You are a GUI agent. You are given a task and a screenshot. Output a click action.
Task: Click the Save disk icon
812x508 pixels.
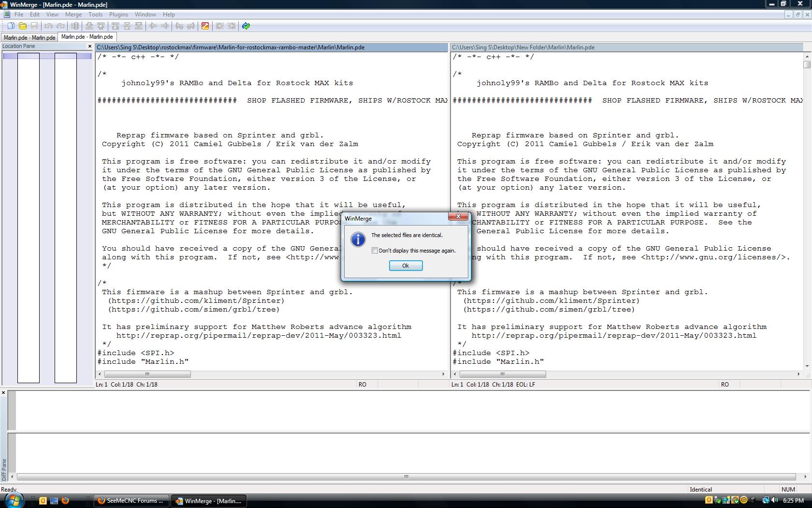pyautogui.click(x=34, y=26)
